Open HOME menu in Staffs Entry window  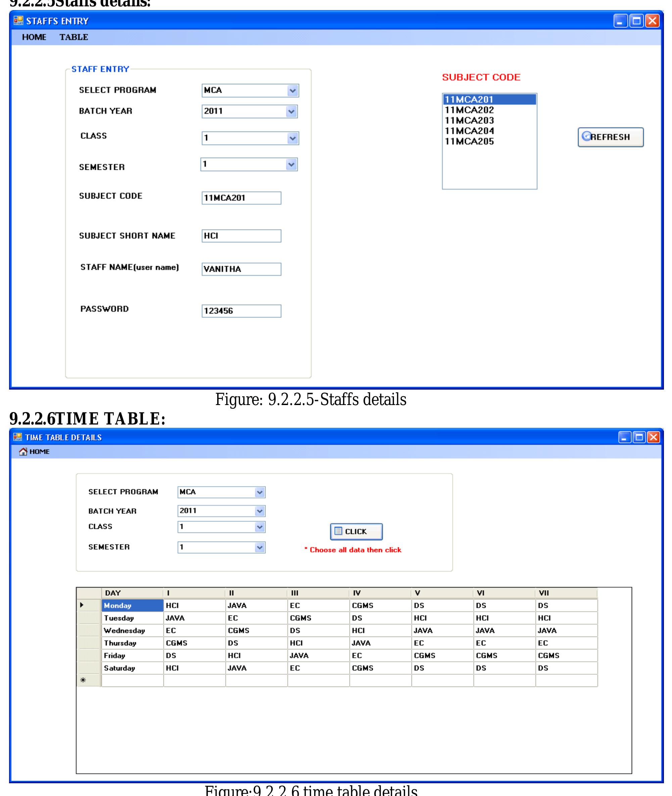[34, 37]
